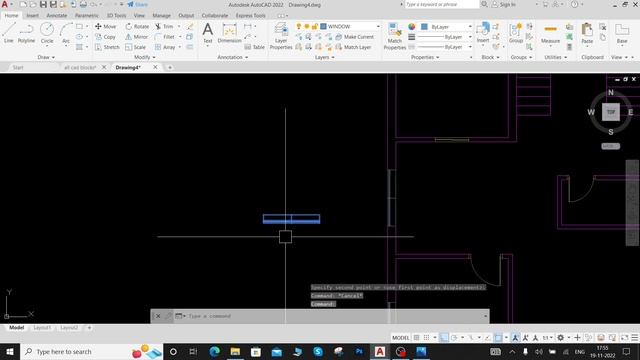Activate the Rotate command
The image size is (640, 360).
pos(138,26)
